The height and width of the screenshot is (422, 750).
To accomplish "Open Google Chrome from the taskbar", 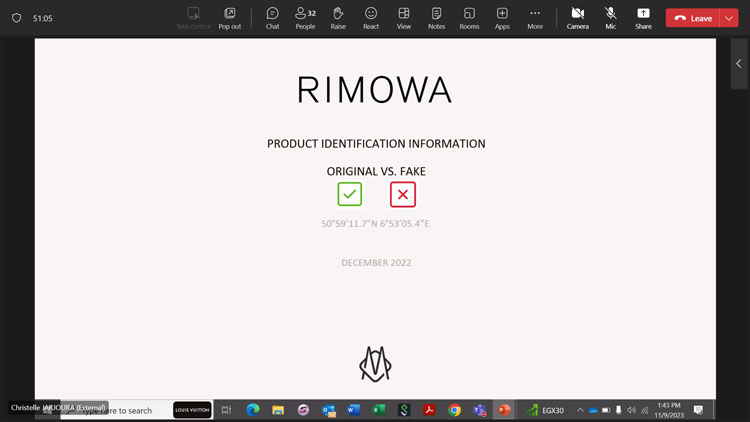I will [454, 410].
